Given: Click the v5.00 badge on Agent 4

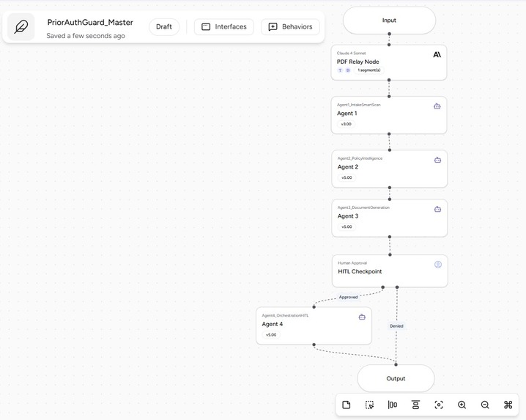Looking at the screenshot, I should pos(271,335).
